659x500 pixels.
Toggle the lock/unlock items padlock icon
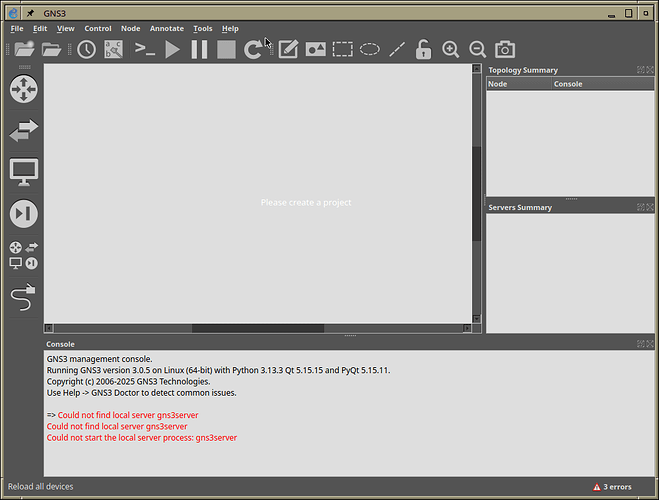point(423,49)
